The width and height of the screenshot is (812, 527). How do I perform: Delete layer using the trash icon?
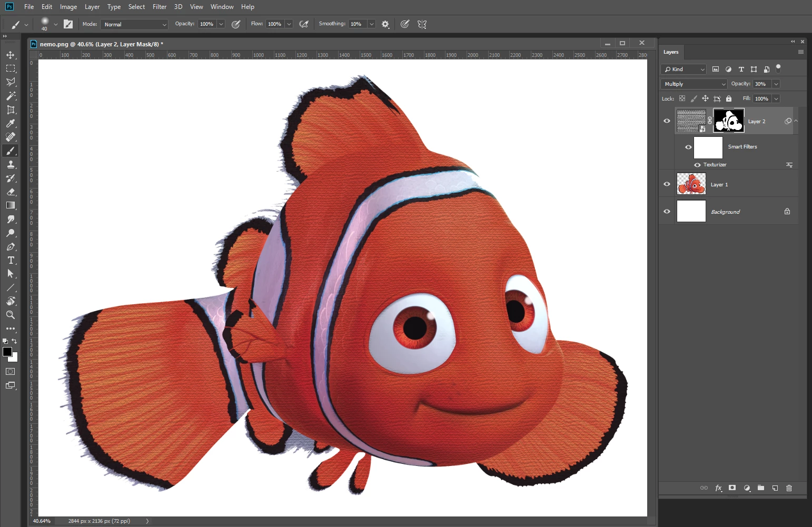pyautogui.click(x=789, y=488)
